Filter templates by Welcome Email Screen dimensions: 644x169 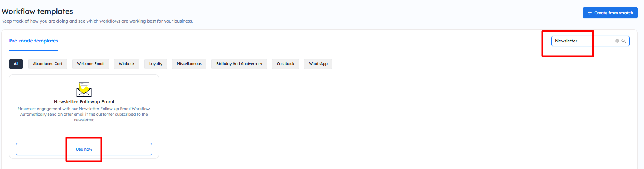tap(90, 64)
